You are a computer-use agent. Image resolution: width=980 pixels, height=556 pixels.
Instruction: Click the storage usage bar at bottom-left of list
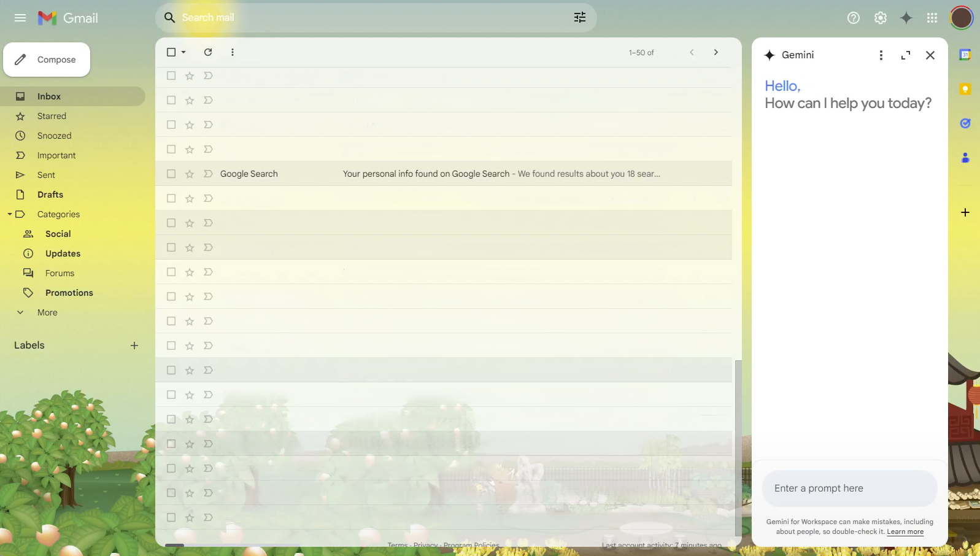pos(174,545)
